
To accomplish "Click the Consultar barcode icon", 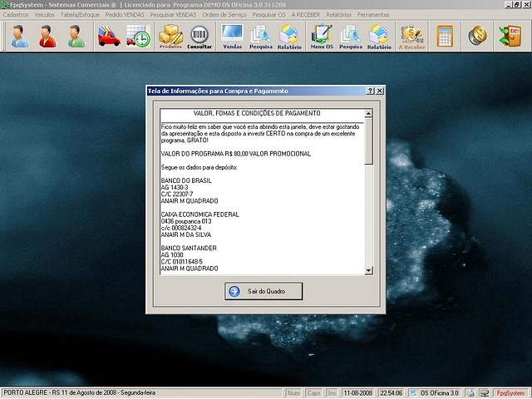I will pyautogui.click(x=199, y=37).
